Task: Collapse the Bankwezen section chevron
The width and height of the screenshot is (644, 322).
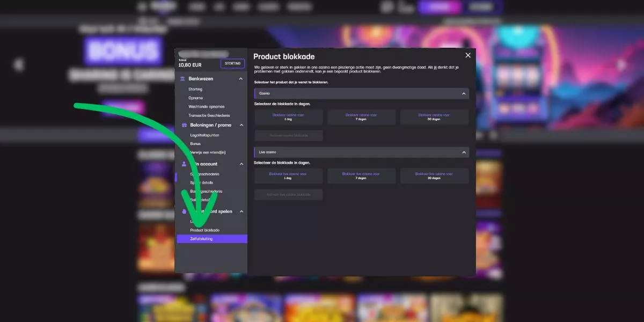Action: click(241, 79)
